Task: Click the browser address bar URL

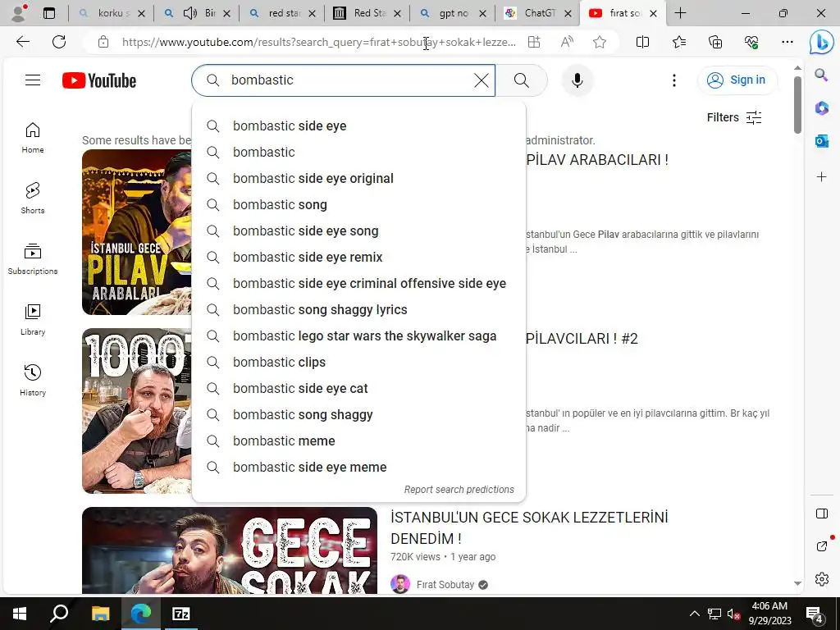Action: (319, 42)
